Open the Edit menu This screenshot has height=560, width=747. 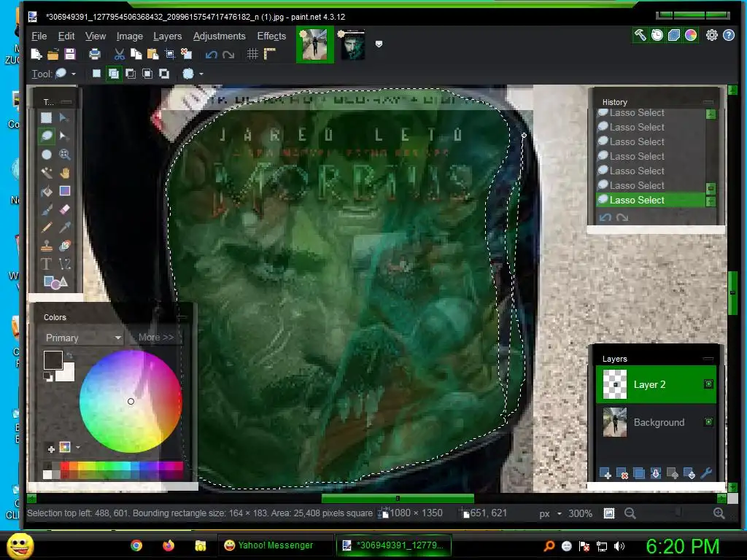pos(66,36)
